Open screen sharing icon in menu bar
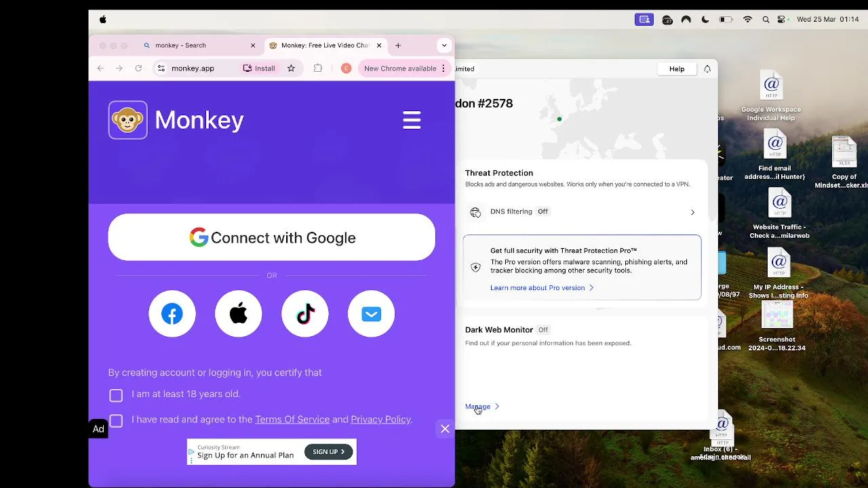The width and height of the screenshot is (868, 488). click(x=644, y=20)
